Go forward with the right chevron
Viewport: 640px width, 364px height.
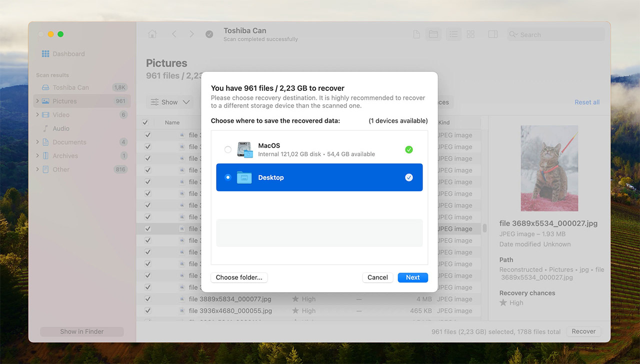191,34
